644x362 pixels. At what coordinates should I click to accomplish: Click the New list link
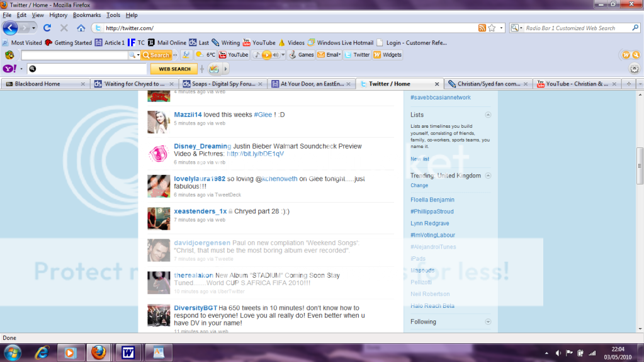coord(420,159)
